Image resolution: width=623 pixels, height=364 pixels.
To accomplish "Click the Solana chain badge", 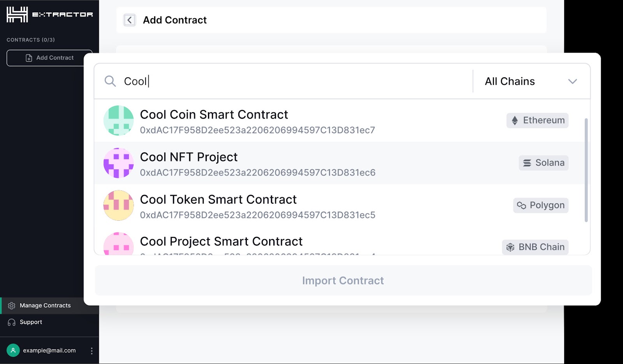I will point(544,163).
